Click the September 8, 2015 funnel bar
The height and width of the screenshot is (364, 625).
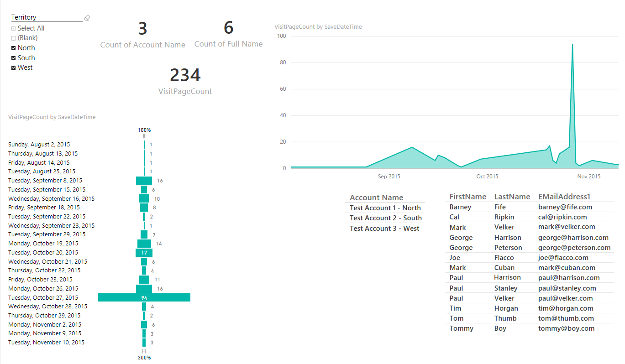tap(144, 181)
